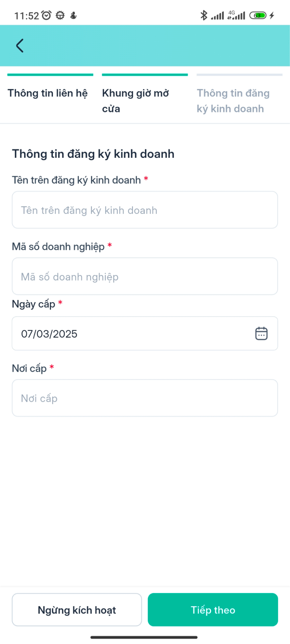Viewport: 290px width, 644px height.
Task: Select the greyed Thông tin đăng ký kinh doanh tab
Action: (x=233, y=101)
